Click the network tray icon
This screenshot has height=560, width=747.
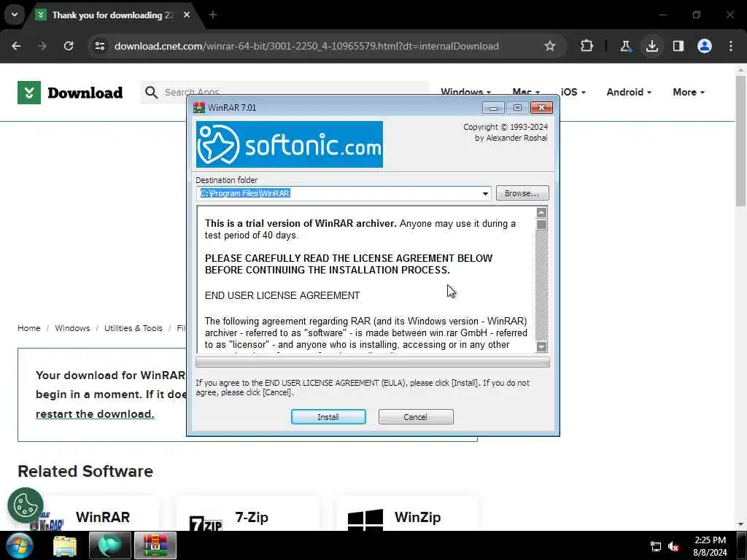656,547
